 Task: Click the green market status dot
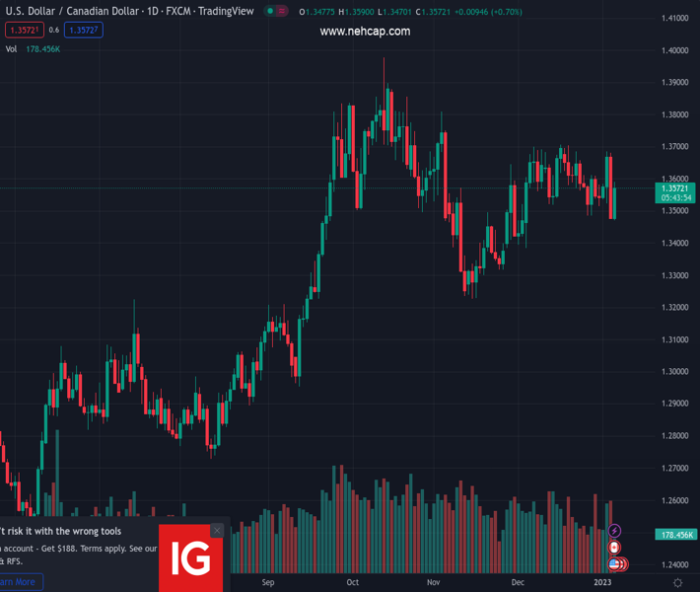pyautogui.click(x=270, y=11)
